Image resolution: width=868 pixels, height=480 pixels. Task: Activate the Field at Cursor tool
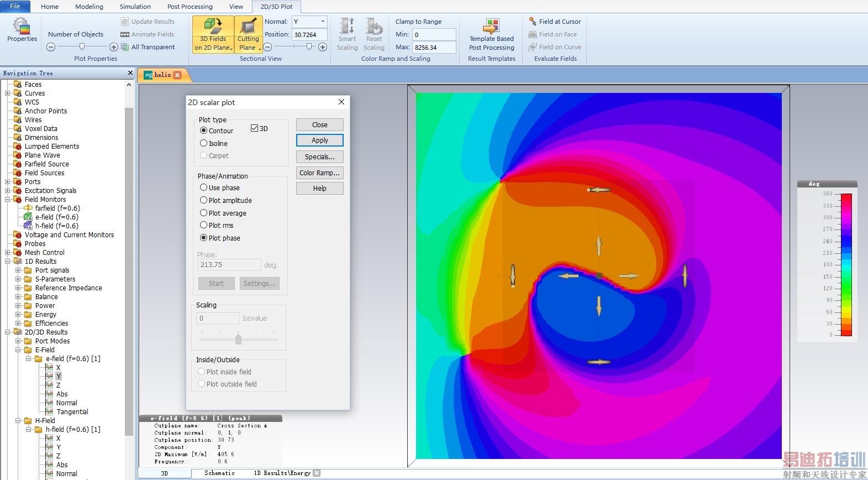point(555,22)
